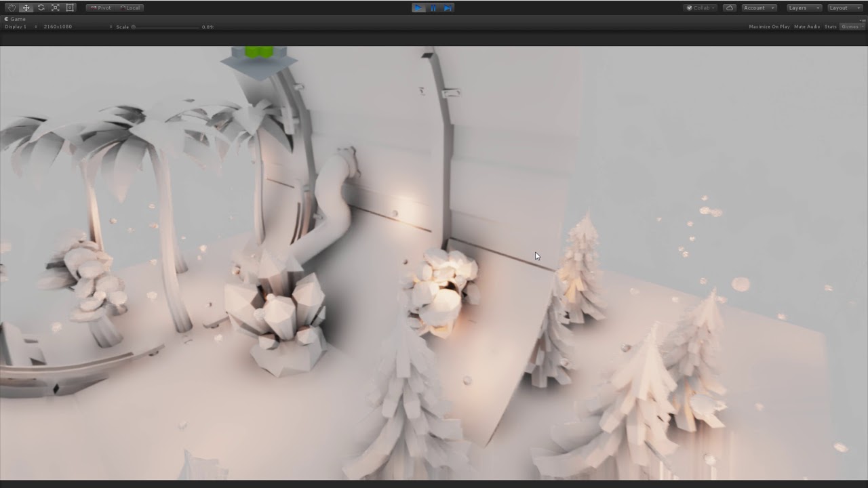This screenshot has height=488, width=868.
Task: Toggle the Stats overlay
Action: 831,26
